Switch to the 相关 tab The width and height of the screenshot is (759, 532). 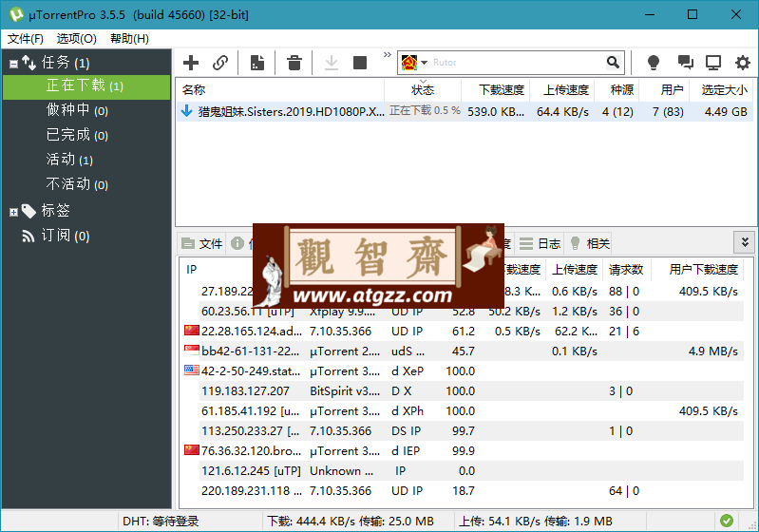[x=590, y=243]
